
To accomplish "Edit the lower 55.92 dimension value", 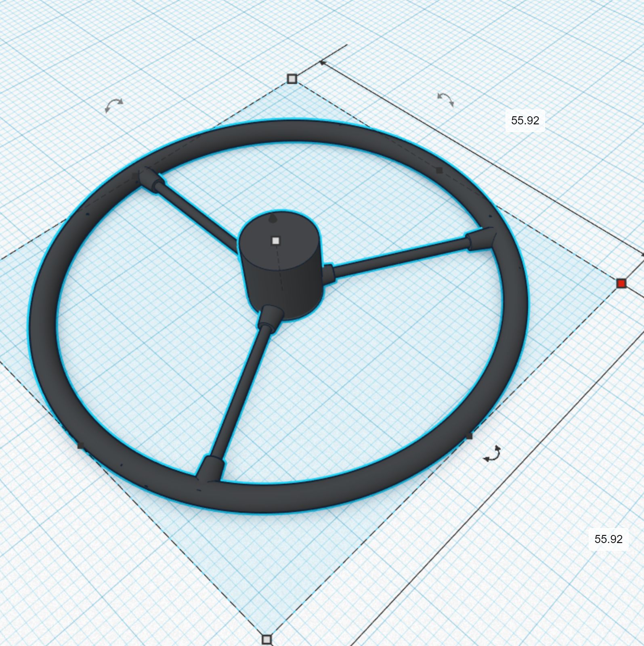I will [x=608, y=539].
